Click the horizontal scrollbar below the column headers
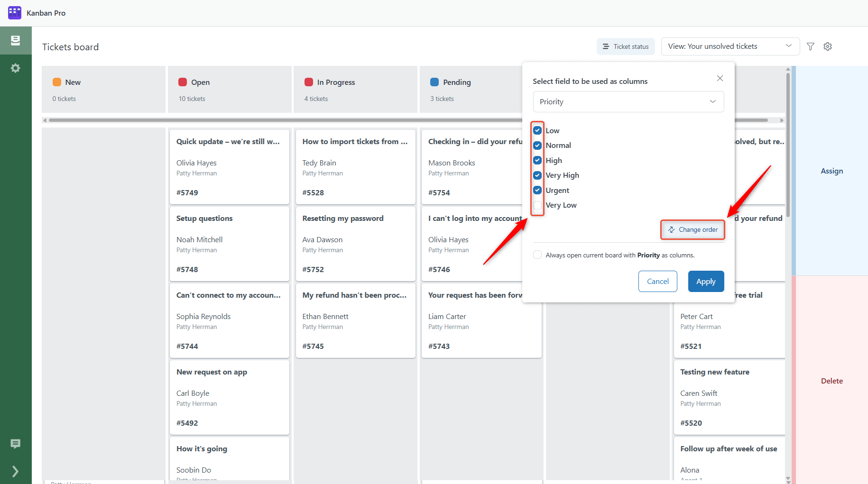This screenshot has height=484, width=868. click(x=285, y=120)
